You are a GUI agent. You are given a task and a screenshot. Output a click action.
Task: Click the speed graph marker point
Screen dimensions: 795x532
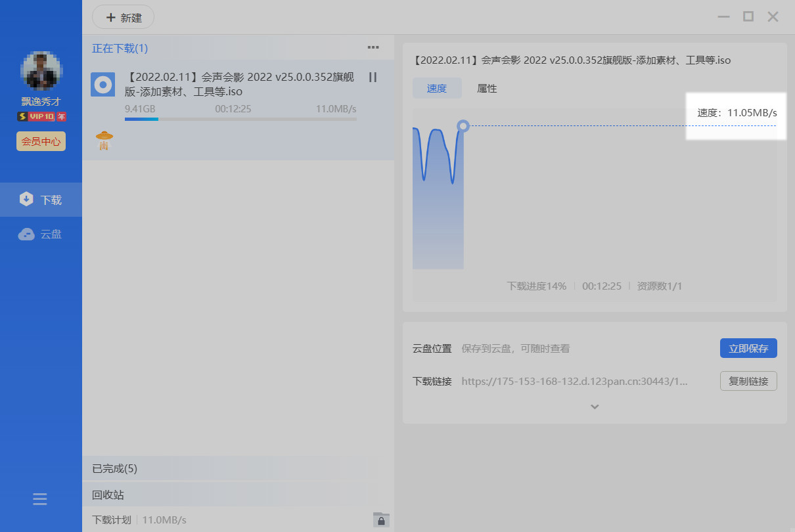click(463, 125)
